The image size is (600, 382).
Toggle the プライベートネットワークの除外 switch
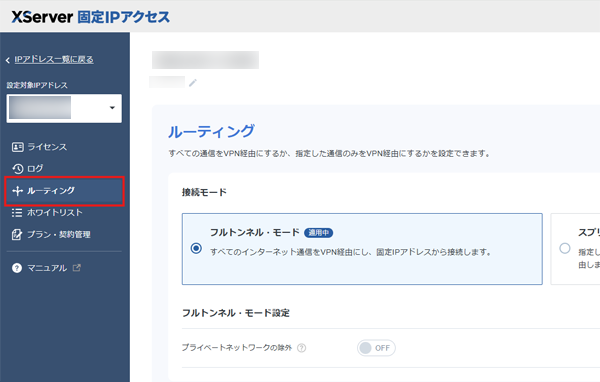pos(376,348)
